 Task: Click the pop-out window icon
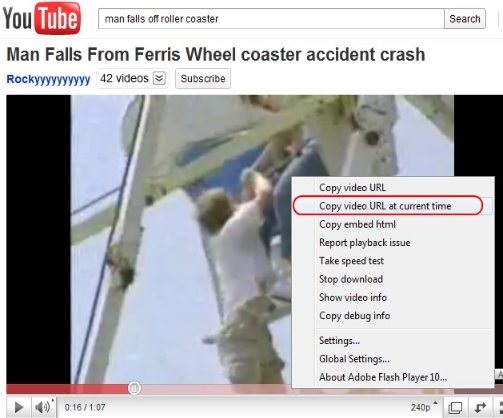click(x=455, y=407)
